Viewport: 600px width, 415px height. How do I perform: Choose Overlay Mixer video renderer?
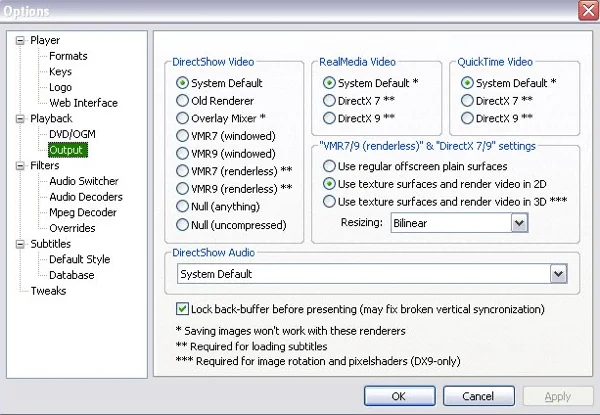(182, 118)
